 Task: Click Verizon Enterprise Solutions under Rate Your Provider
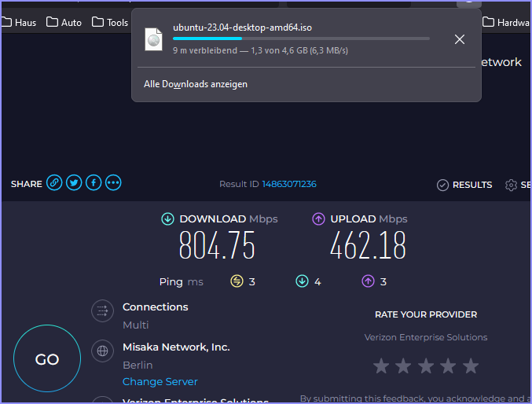coord(426,337)
